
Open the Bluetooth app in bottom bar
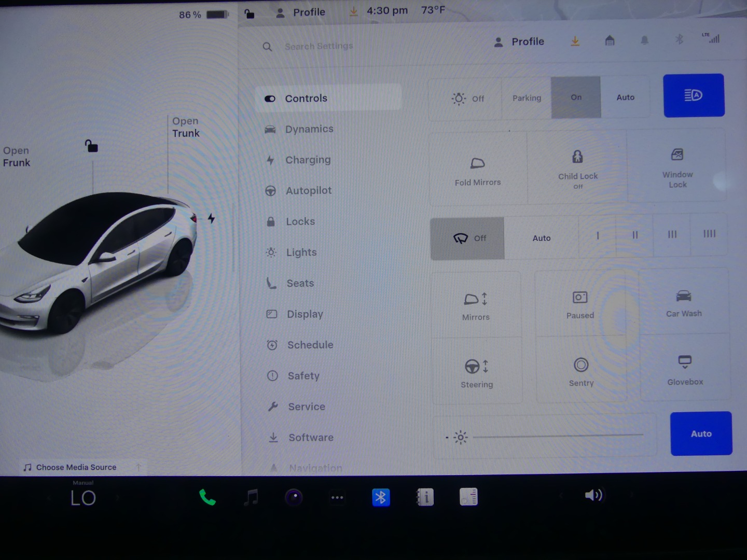click(x=380, y=498)
